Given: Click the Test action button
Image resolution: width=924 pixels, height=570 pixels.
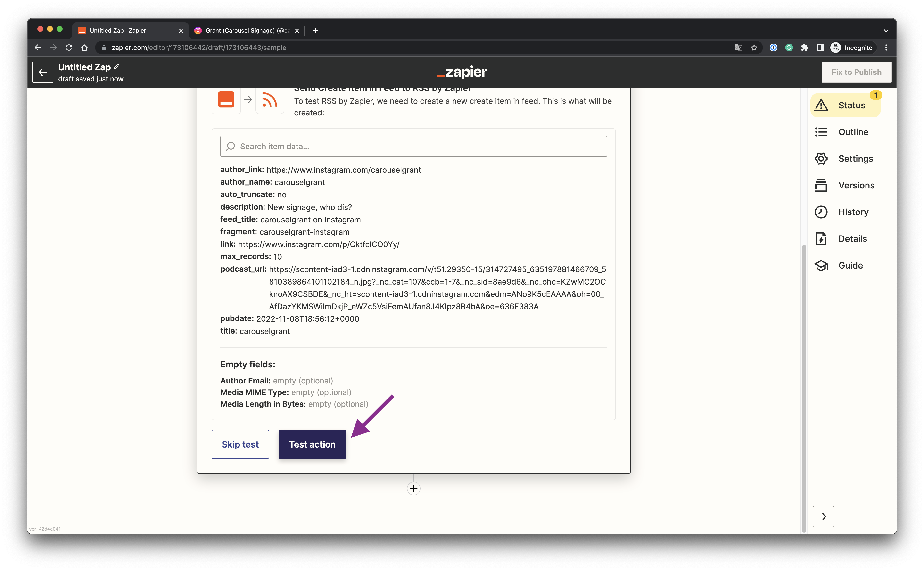Looking at the screenshot, I should [x=312, y=444].
